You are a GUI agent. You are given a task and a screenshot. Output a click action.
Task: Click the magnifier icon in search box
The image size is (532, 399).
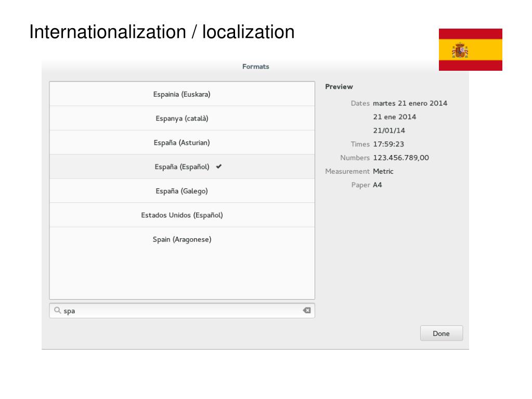58,311
